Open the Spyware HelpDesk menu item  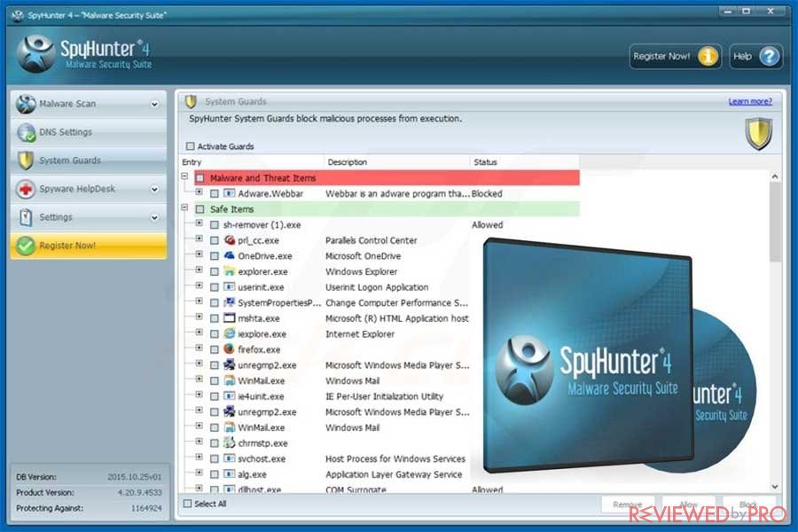(88, 189)
